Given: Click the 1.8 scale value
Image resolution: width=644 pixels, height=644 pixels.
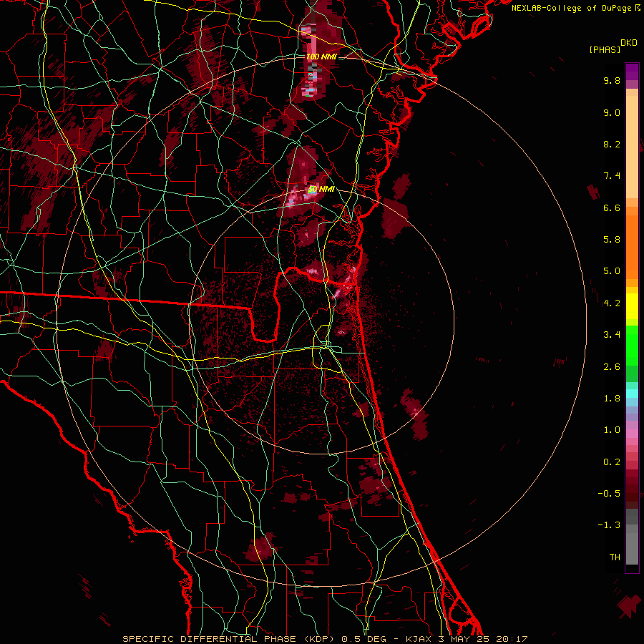Looking at the screenshot, I should tap(612, 399).
